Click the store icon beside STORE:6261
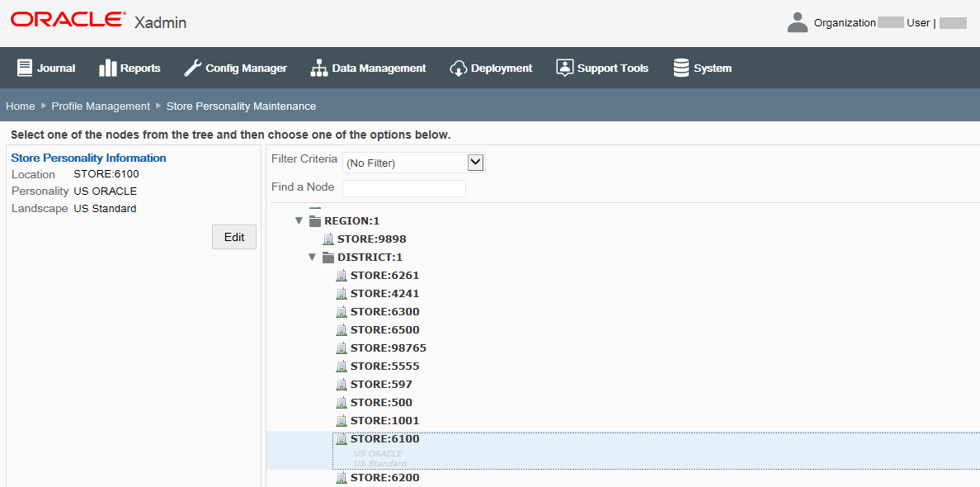 [x=342, y=275]
